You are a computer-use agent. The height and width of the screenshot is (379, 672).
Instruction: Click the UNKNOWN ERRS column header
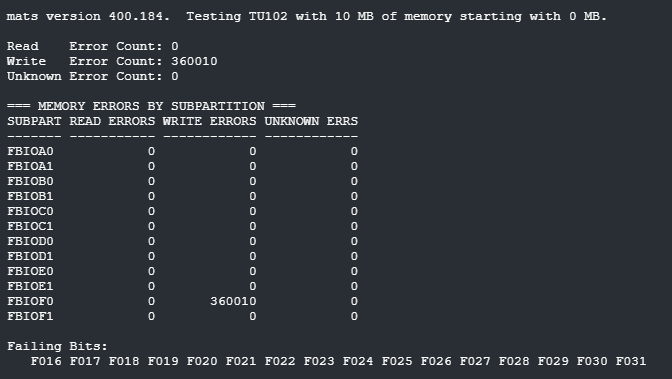click(x=311, y=121)
